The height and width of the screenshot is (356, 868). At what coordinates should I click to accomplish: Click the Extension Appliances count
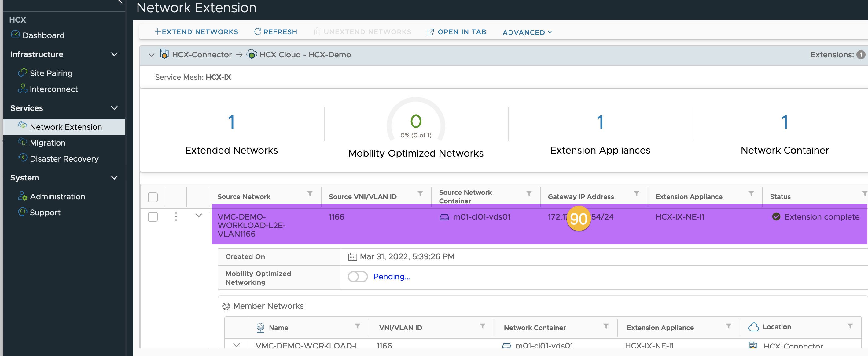[x=600, y=122]
